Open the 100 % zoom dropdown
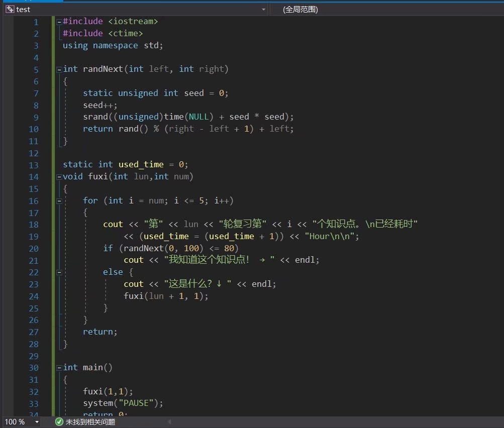The width and height of the screenshot is (504, 428). [x=37, y=421]
